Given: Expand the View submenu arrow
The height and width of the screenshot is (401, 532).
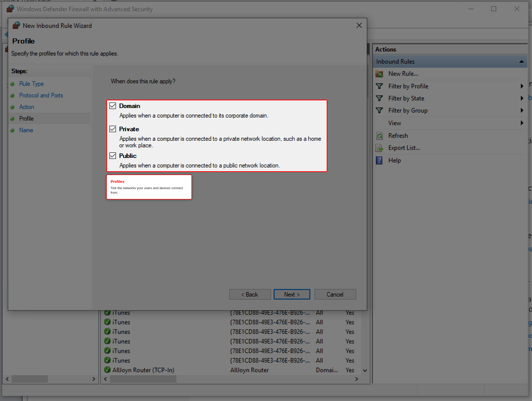Looking at the screenshot, I should (522, 123).
